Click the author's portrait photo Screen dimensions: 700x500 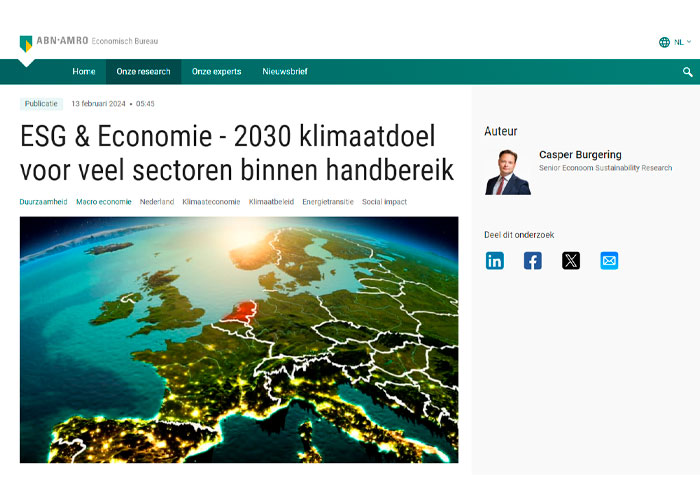[x=508, y=172]
